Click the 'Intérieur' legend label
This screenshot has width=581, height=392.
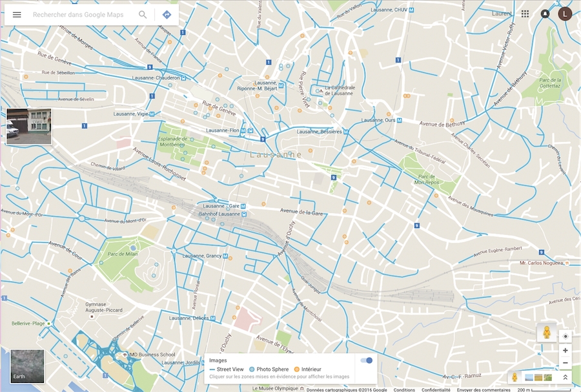click(311, 369)
